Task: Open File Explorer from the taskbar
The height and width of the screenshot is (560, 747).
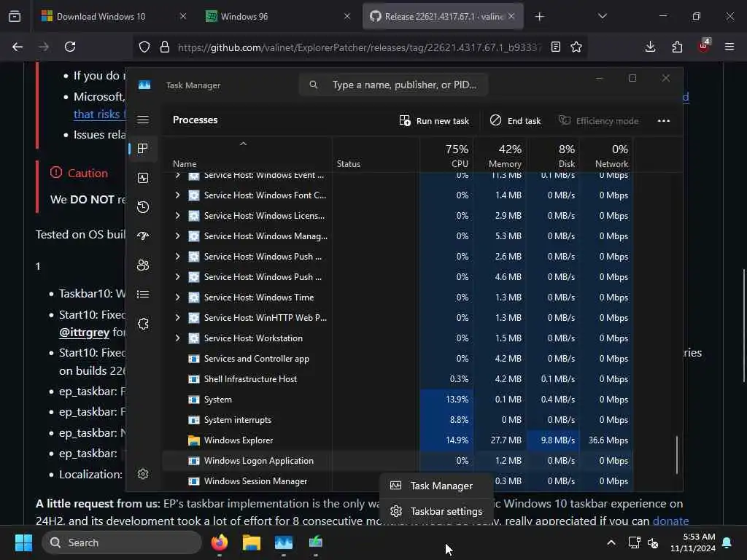Action: point(251,542)
